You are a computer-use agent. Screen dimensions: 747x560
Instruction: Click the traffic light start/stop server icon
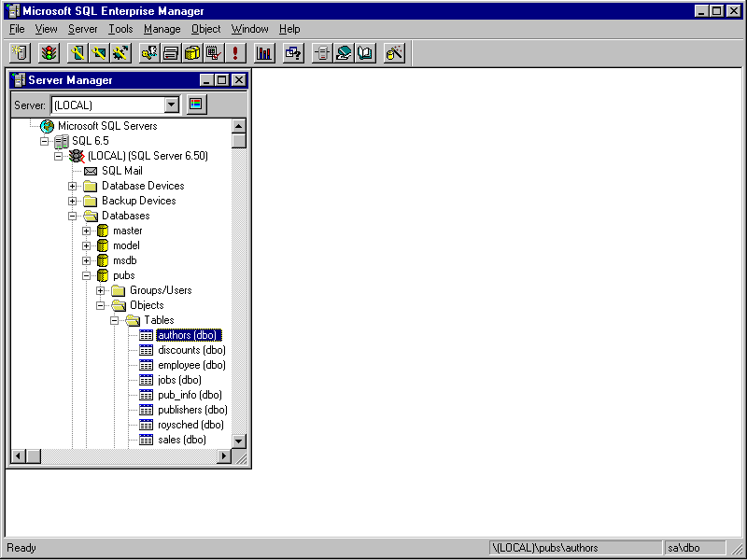click(x=48, y=53)
